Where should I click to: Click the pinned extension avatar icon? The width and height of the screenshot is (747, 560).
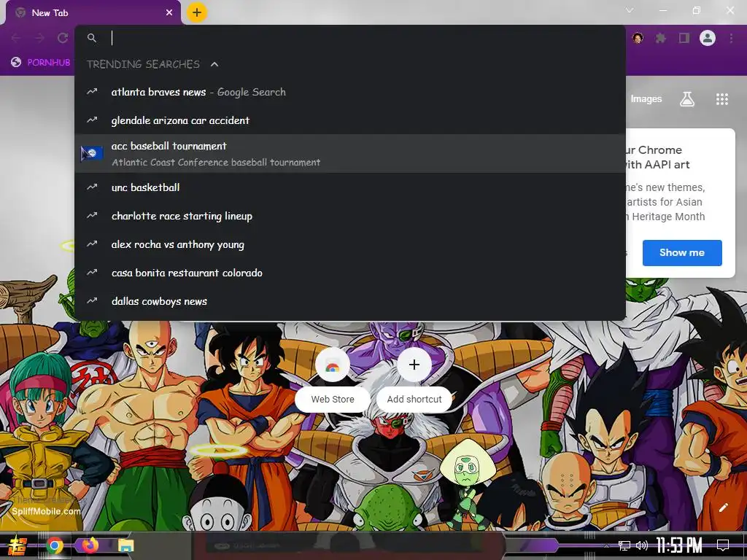tap(638, 38)
